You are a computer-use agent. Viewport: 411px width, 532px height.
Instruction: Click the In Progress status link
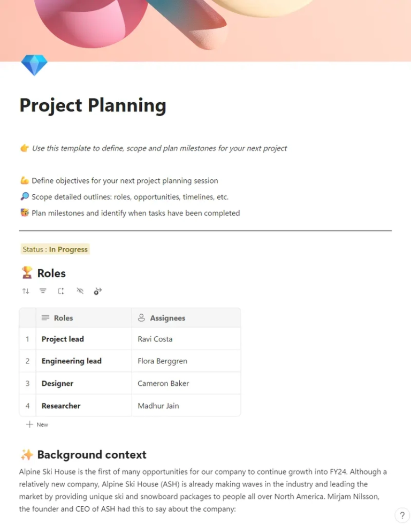[x=71, y=249]
